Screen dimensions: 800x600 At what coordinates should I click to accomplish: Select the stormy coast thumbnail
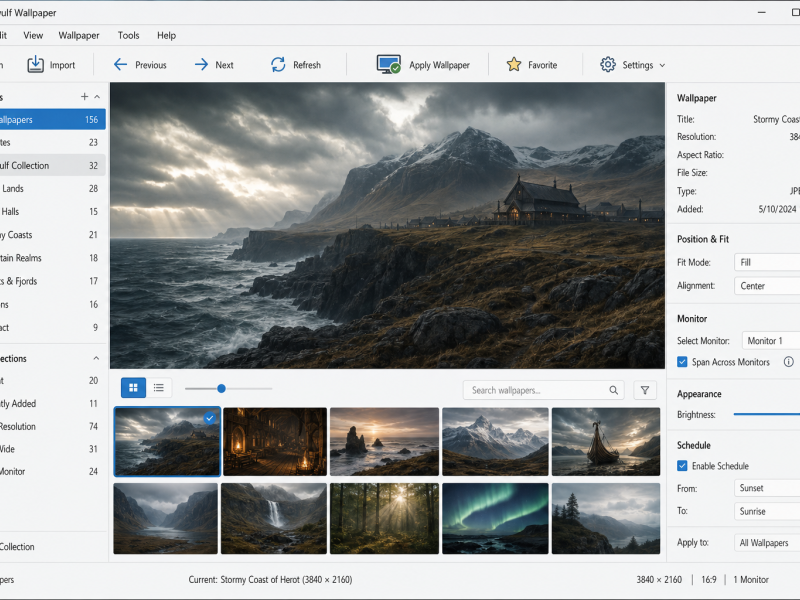[x=167, y=442]
